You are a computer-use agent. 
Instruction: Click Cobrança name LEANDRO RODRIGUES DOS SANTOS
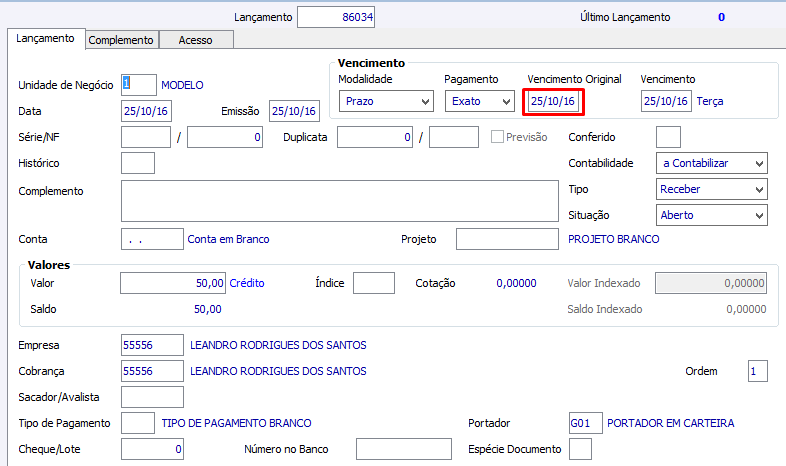(x=278, y=371)
